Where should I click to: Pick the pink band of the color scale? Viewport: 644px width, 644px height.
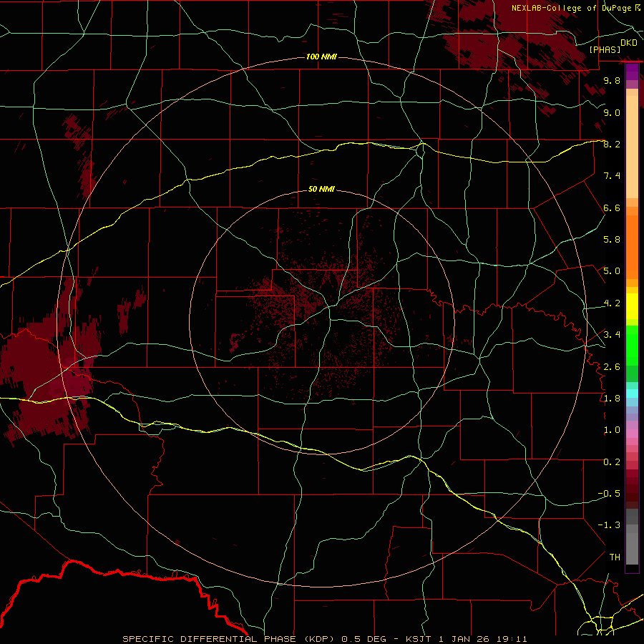click(632, 434)
